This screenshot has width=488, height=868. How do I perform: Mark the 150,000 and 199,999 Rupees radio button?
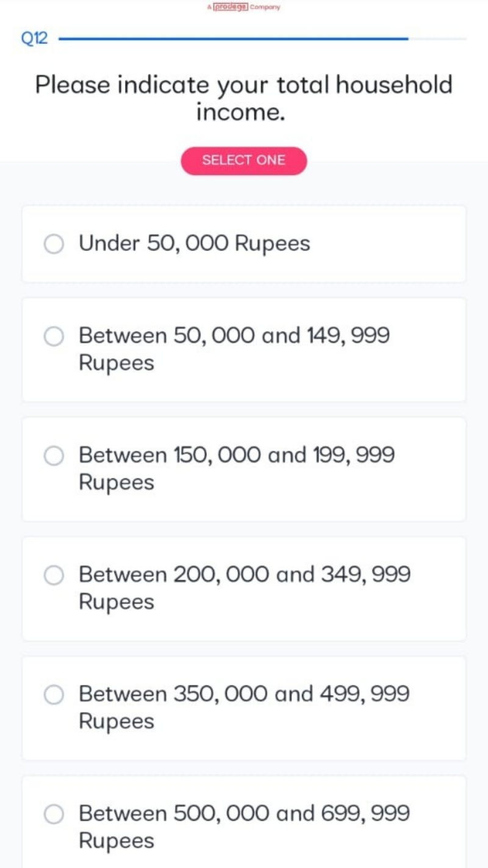point(54,456)
